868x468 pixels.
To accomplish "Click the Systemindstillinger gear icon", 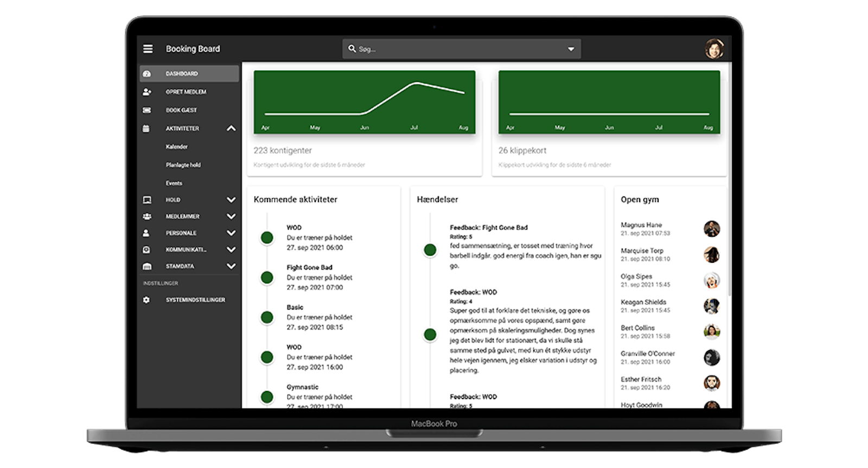I will point(146,300).
